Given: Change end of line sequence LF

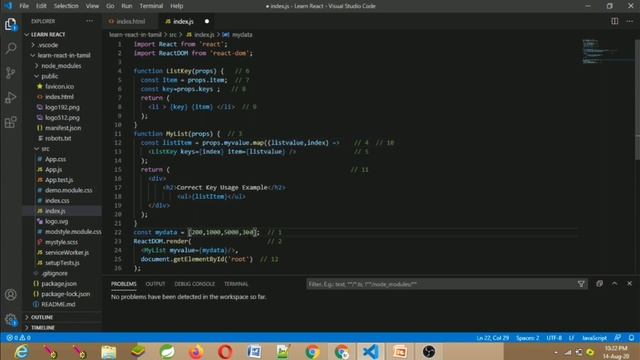Looking at the screenshot, I should pyautogui.click(x=572, y=338).
